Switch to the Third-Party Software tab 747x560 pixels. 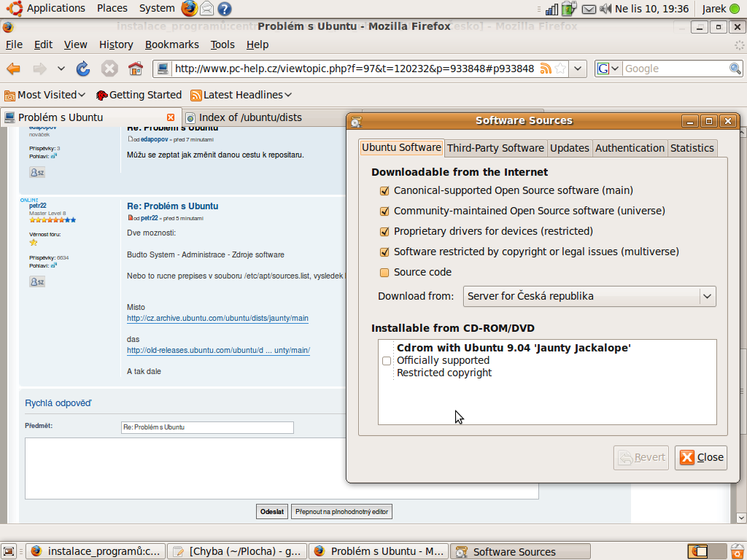click(495, 148)
